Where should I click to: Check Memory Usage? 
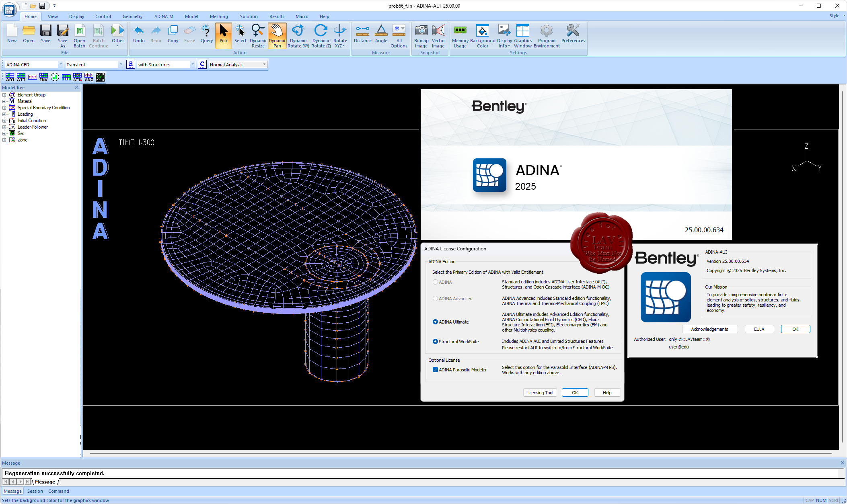(460, 36)
